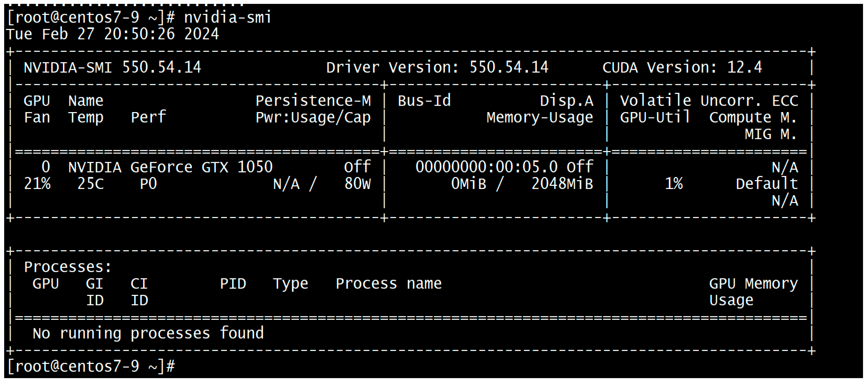The image size is (868, 382).
Task: Click the No running processes found message
Action: tap(148, 333)
